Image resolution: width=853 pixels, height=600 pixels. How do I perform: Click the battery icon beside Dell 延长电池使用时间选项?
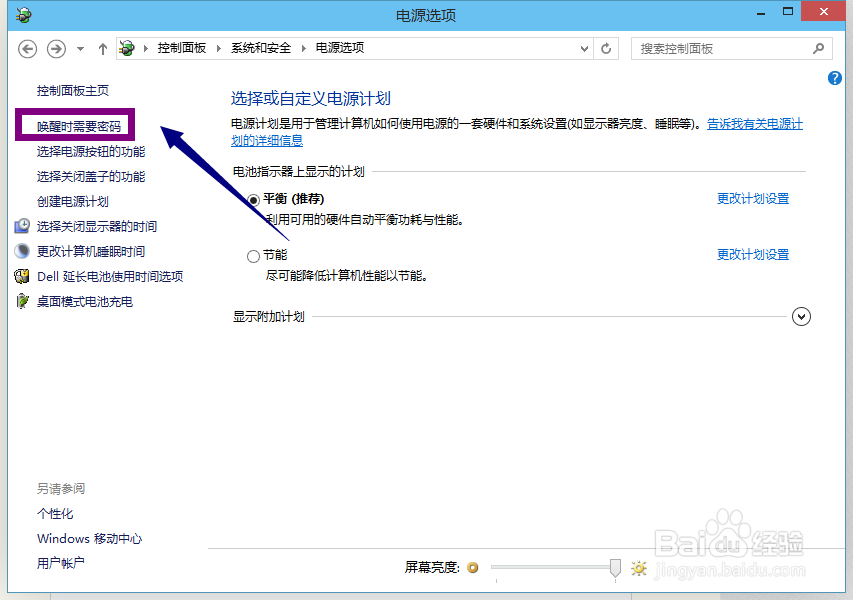coord(23,275)
